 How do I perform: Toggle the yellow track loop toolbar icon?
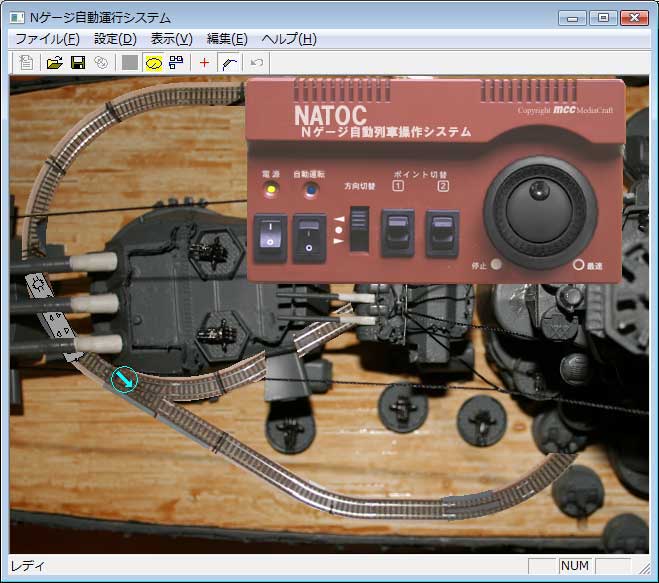[154, 63]
